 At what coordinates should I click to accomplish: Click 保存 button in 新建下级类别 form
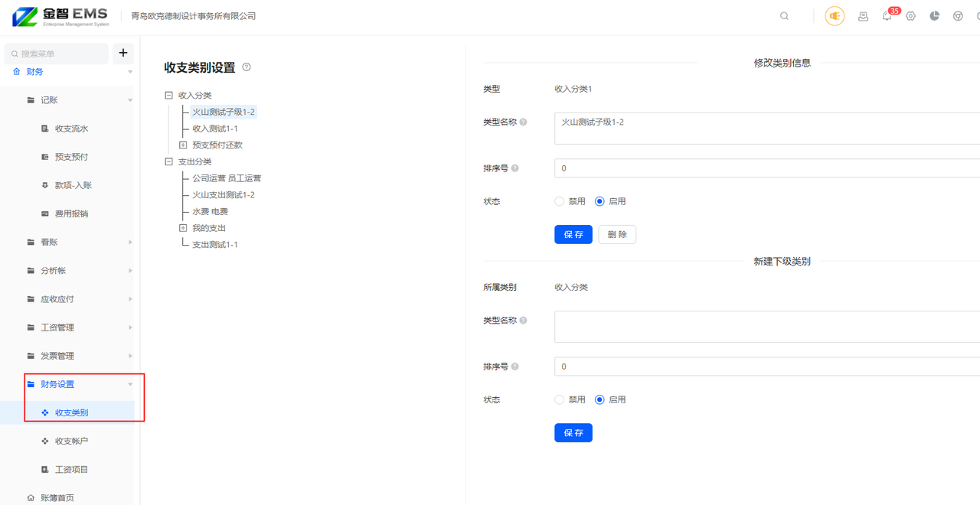tap(573, 433)
